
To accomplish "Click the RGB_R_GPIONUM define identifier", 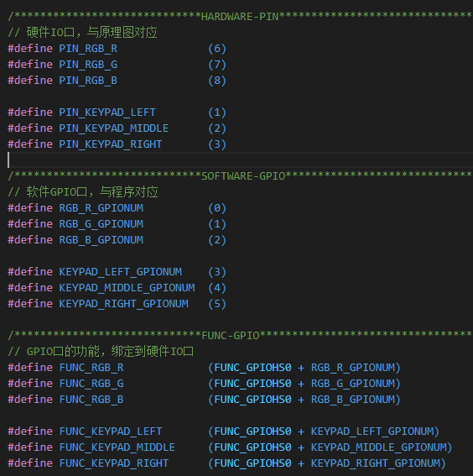I will pyautogui.click(x=101, y=208).
